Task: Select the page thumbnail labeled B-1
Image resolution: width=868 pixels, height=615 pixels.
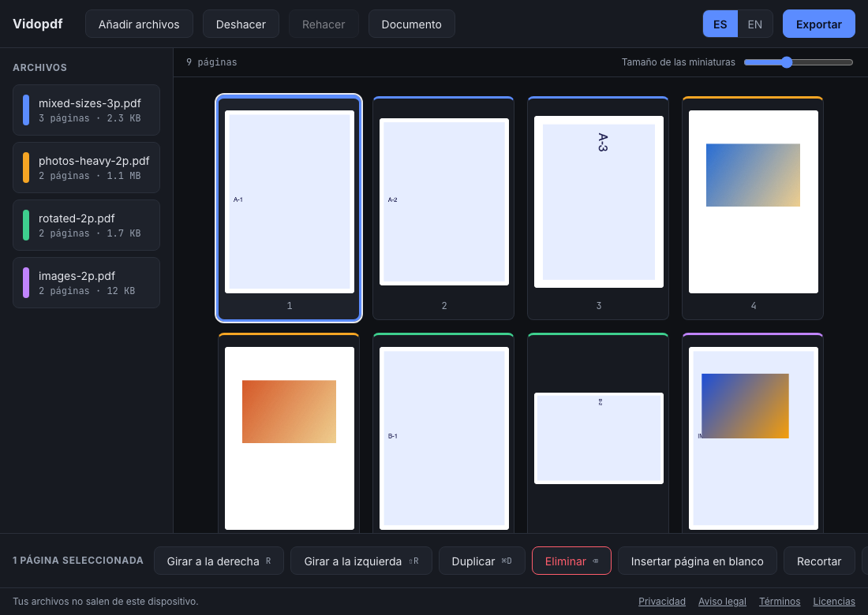Action: (443, 433)
